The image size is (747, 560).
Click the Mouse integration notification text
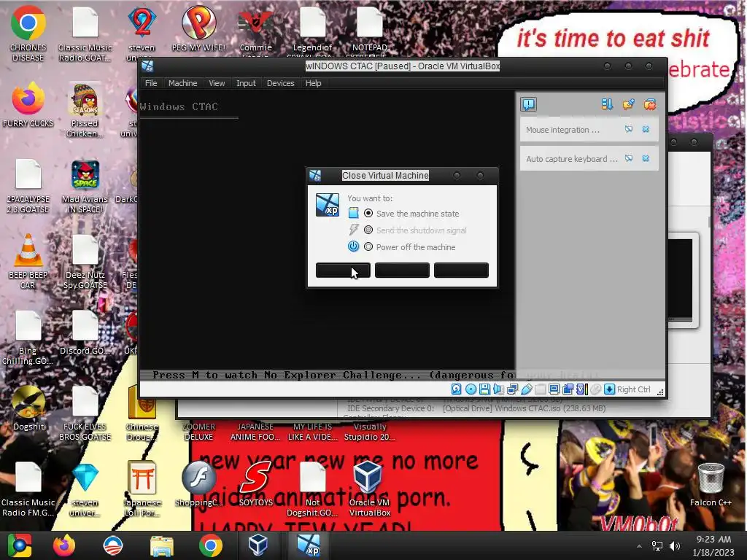pyautogui.click(x=562, y=130)
